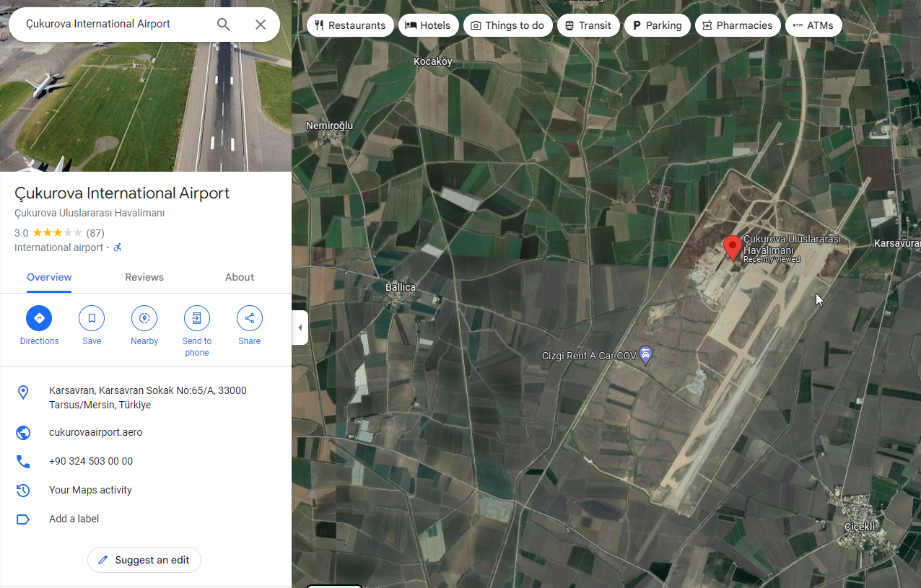
Task: Save the place with the bookmark icon
Action: click(x=92, y=318)
